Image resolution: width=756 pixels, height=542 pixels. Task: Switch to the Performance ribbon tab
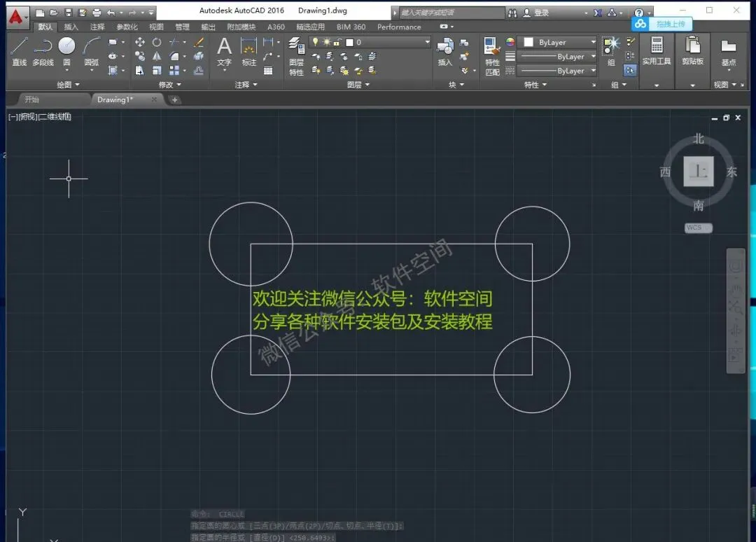point(399,27)
